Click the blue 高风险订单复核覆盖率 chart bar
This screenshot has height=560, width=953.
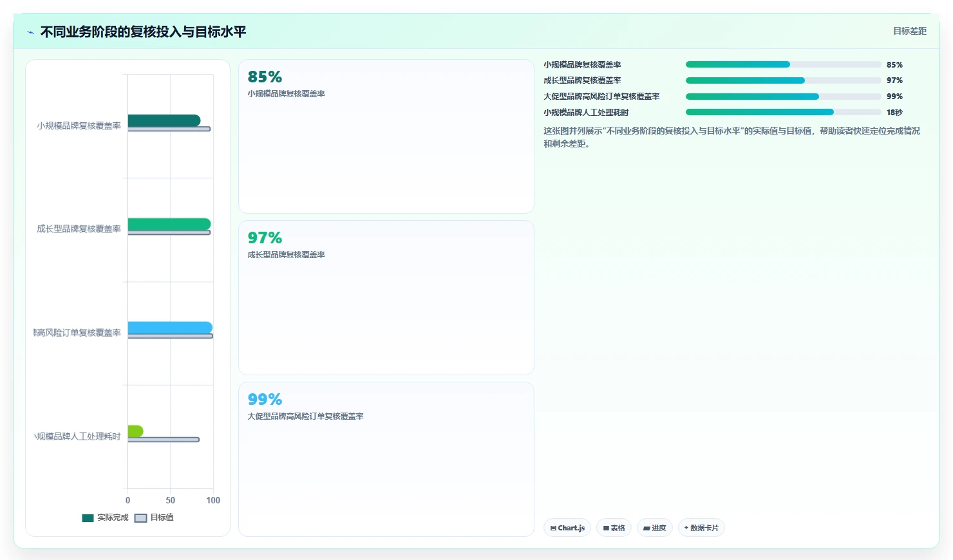pos(170,328)
